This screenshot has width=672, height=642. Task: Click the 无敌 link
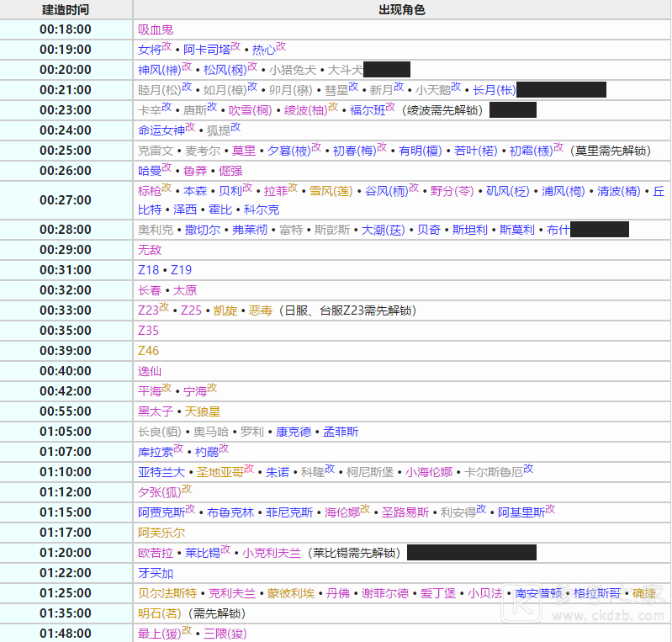[x=150, y=250]
